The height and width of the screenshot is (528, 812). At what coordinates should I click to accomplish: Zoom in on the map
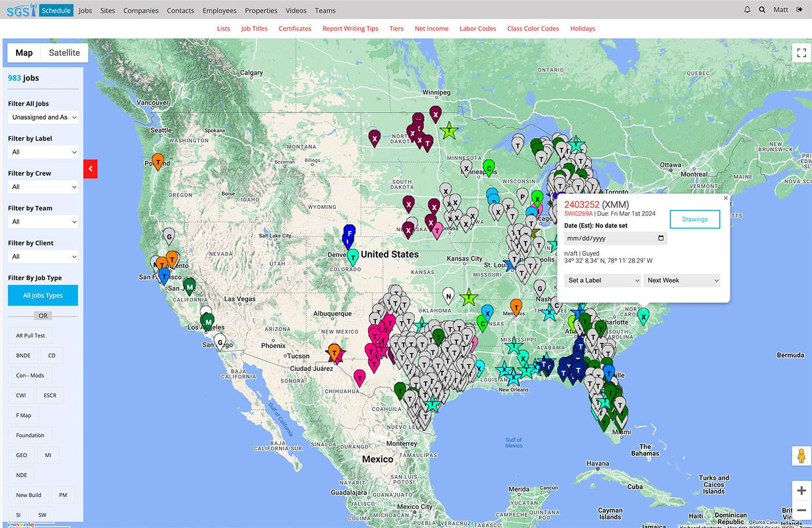[802, 491]
